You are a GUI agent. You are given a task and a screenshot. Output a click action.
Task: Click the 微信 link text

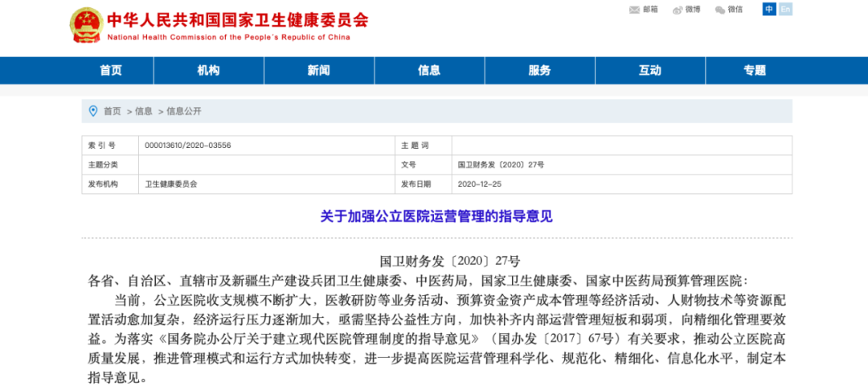tap(735, 10)
